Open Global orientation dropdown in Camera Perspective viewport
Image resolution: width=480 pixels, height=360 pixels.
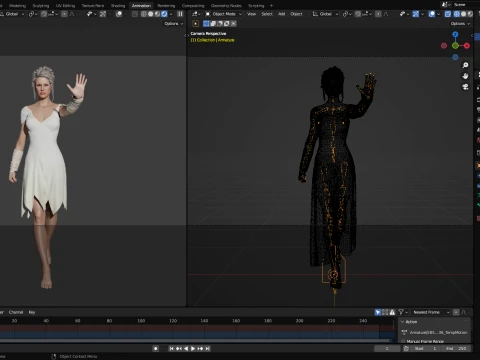coord(325,14)
